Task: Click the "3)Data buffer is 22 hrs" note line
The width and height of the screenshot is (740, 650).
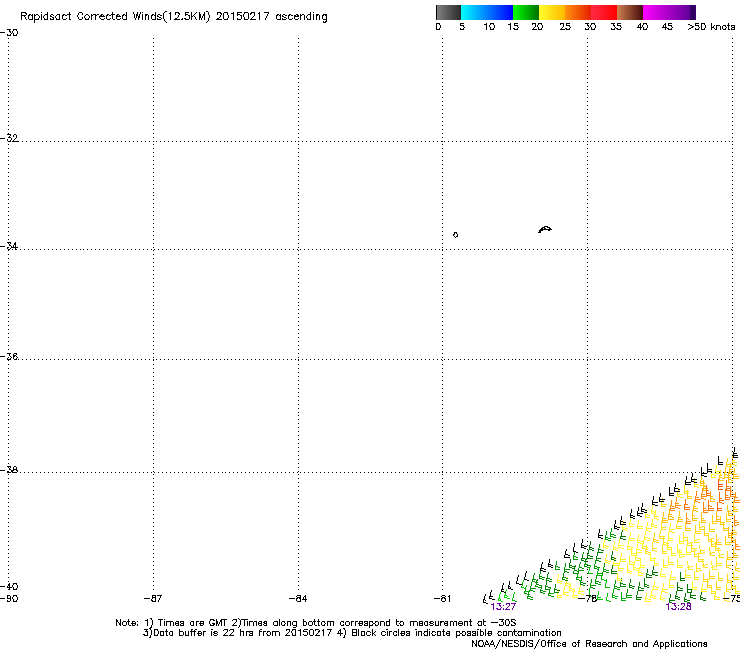Action: pos(352,633)
